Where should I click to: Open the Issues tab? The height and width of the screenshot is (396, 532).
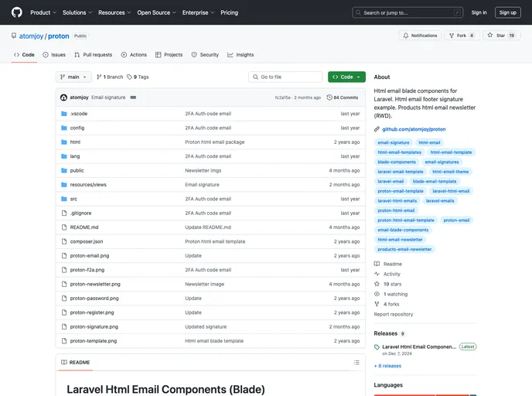(x=54, y=55)
